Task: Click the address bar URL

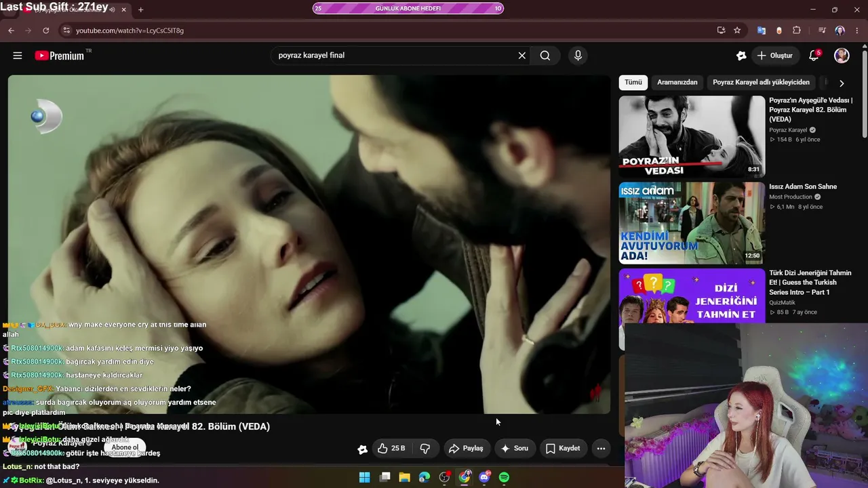Action: click(130, 30)
